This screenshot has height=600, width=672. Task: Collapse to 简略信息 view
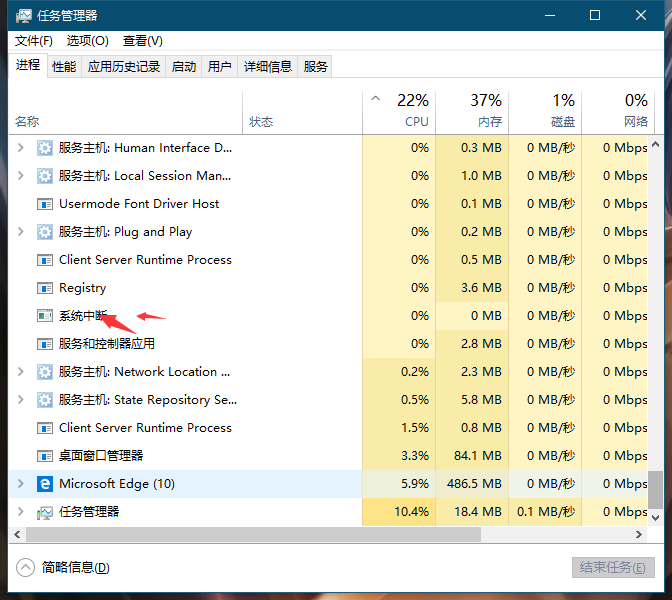click(64, 567)
